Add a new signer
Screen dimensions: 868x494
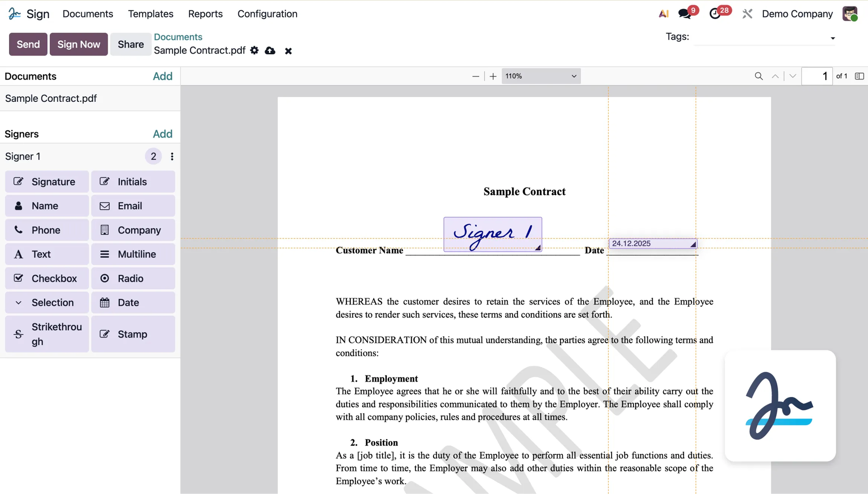(x=163, y=134)
